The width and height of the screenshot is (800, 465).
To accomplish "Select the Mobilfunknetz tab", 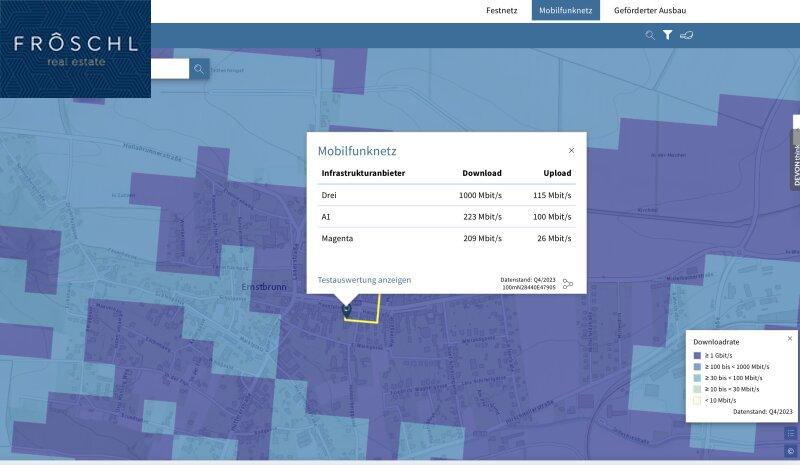I will 566,11.
